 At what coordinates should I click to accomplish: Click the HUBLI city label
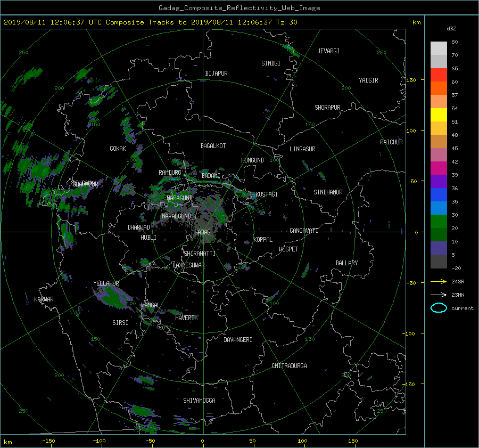click(148, 238)
